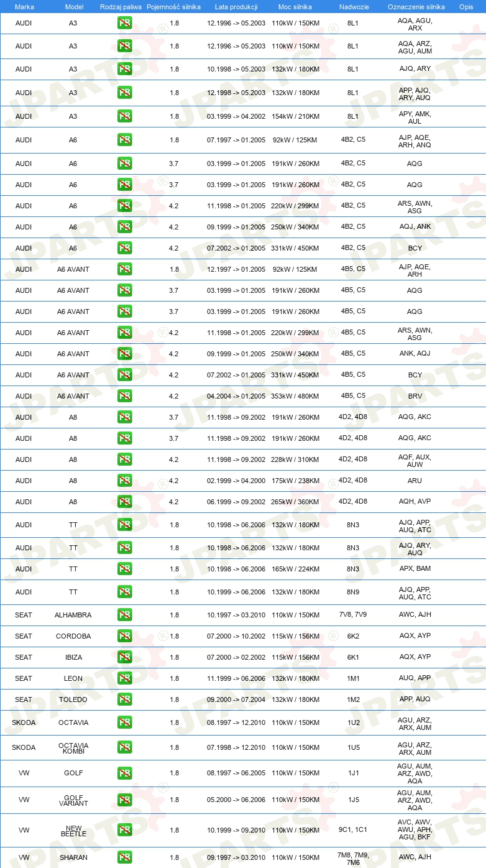486x868 pixels.
Task: Click the 'Rodzaj paliwa' column header
Action: pos(121,7)
